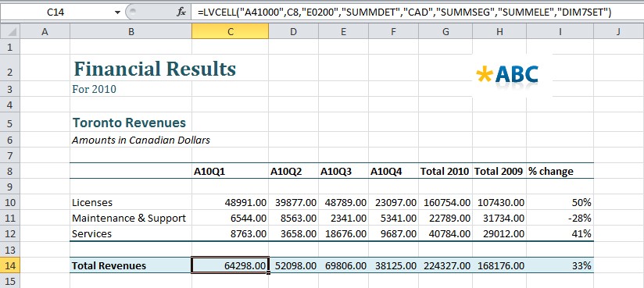Click the Total Revenues 224327.00 cell
Screen dimensions: 644x288
click(445, 265)
